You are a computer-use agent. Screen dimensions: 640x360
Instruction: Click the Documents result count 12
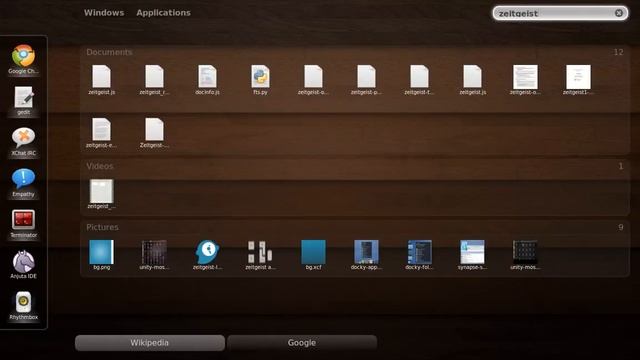618,52
